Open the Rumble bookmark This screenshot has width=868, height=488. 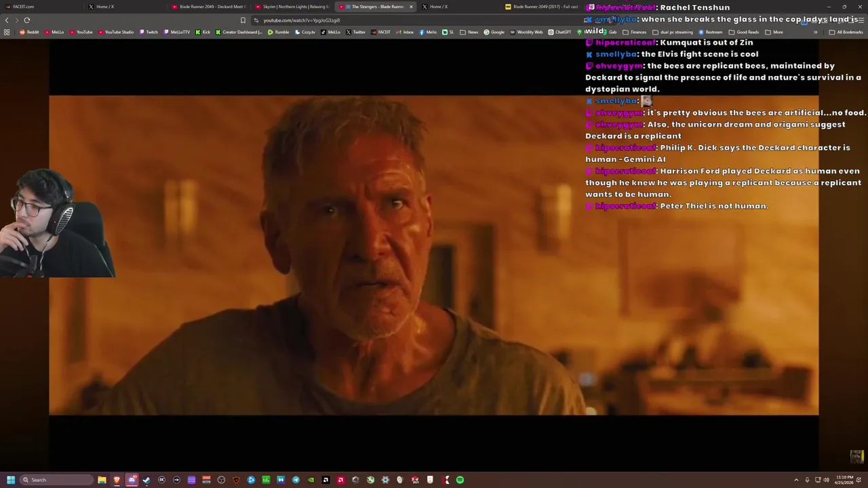[279, 32]
